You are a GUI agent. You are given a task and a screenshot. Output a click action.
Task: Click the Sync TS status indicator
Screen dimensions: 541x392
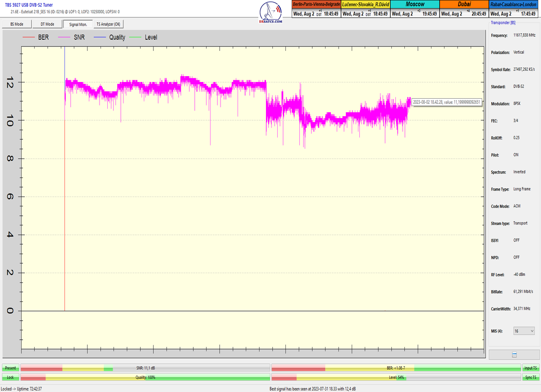[531, 377]
